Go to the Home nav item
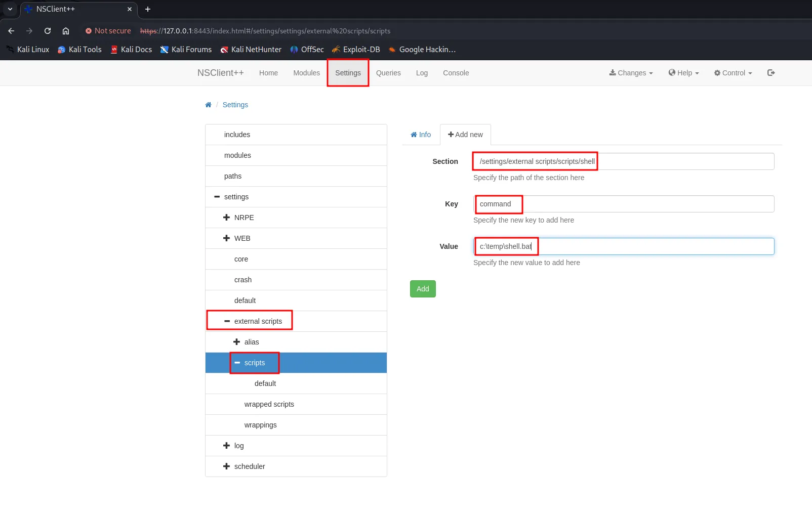The height and width of the screenshot is (517, 812). click(x=268, y=73)
